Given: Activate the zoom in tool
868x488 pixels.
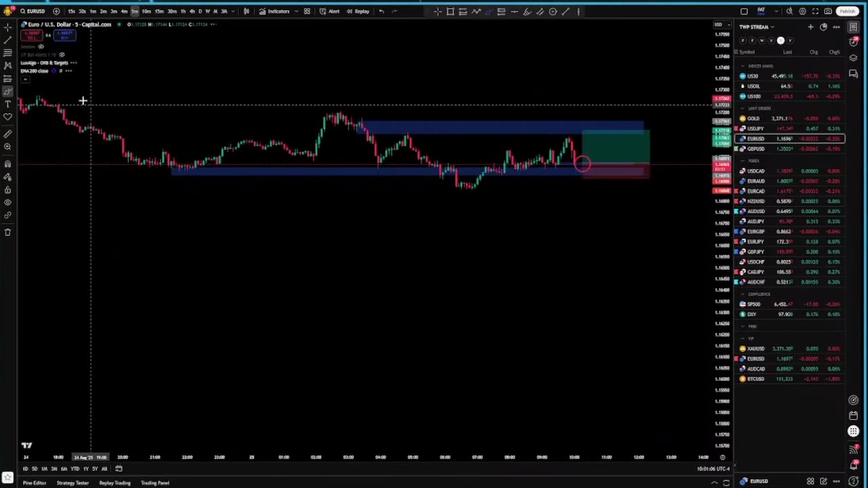Looking at the screenshot, I should [x=7, y=146].
